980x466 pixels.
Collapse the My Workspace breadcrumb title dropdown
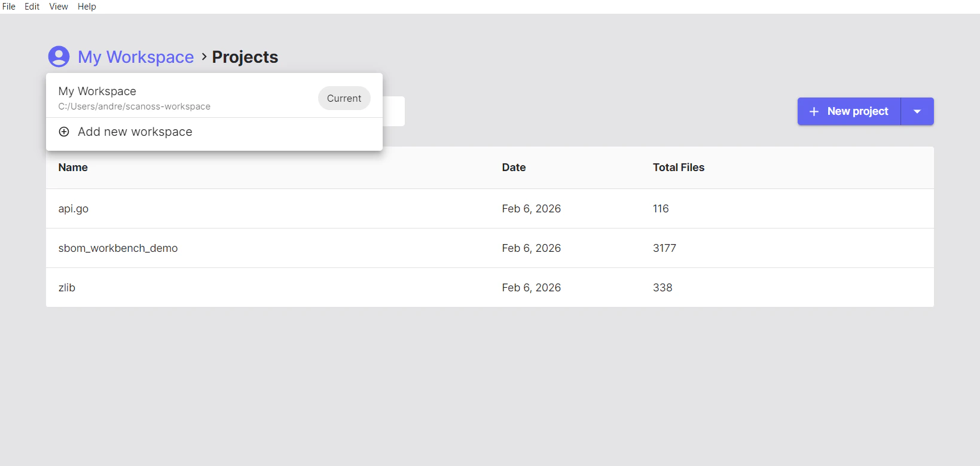(136, 57)
